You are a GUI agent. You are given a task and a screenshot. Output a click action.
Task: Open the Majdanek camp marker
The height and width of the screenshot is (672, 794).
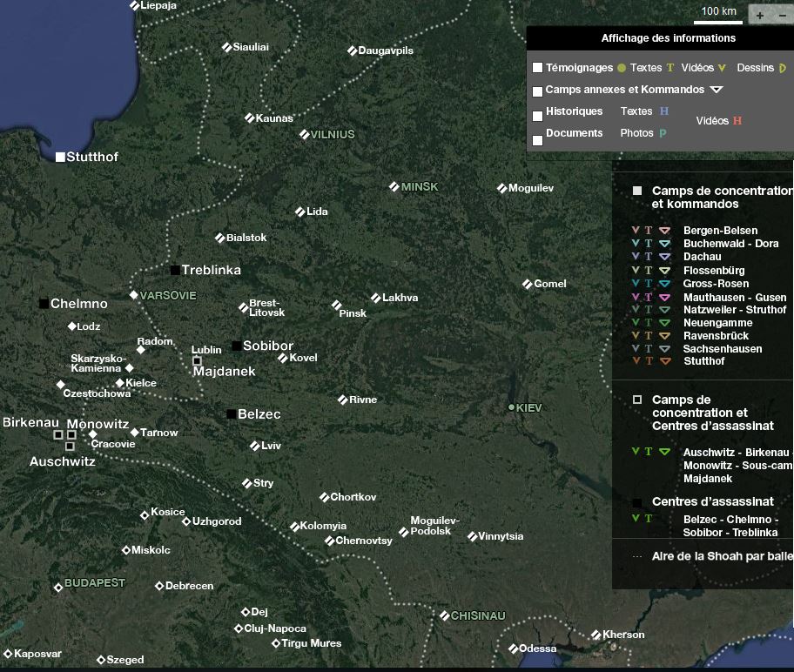click(197, 360)
